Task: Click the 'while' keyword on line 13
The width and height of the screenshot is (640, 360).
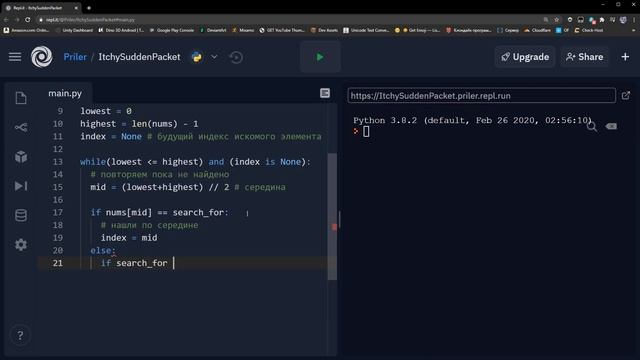Action: tap(93, 162)
